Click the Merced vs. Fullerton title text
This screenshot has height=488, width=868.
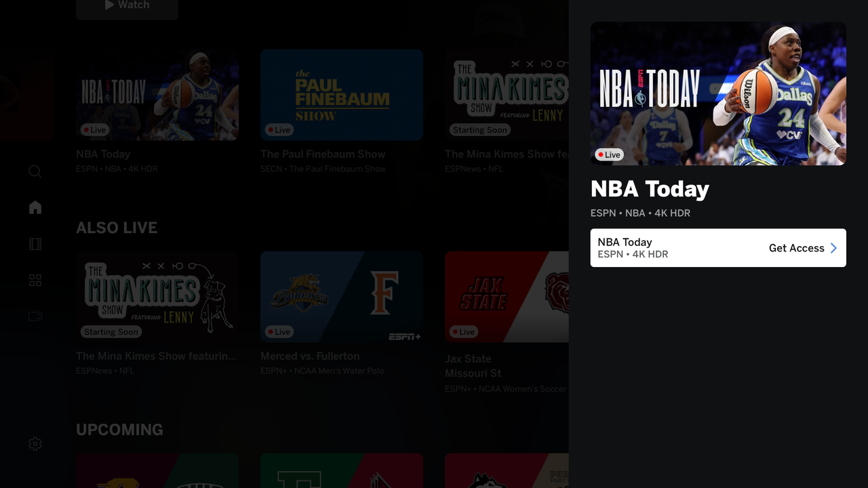[x=310, y=357]
